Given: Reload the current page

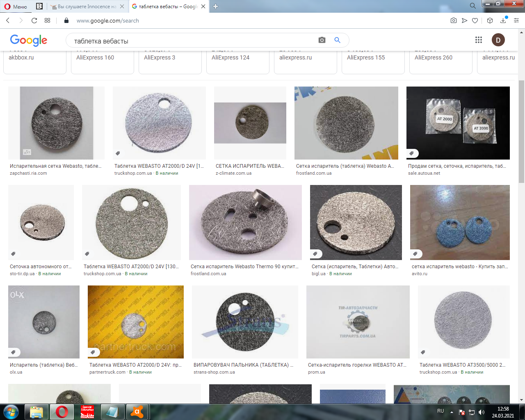Looking at the screenshot, I should click(34, 21).
